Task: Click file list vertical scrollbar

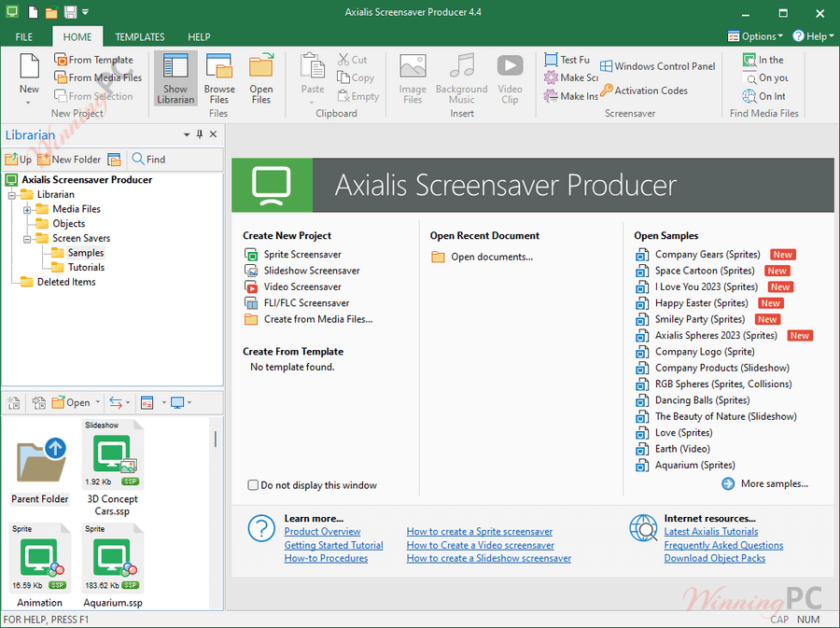Action: pyautogui.click(x=216, y=439)
